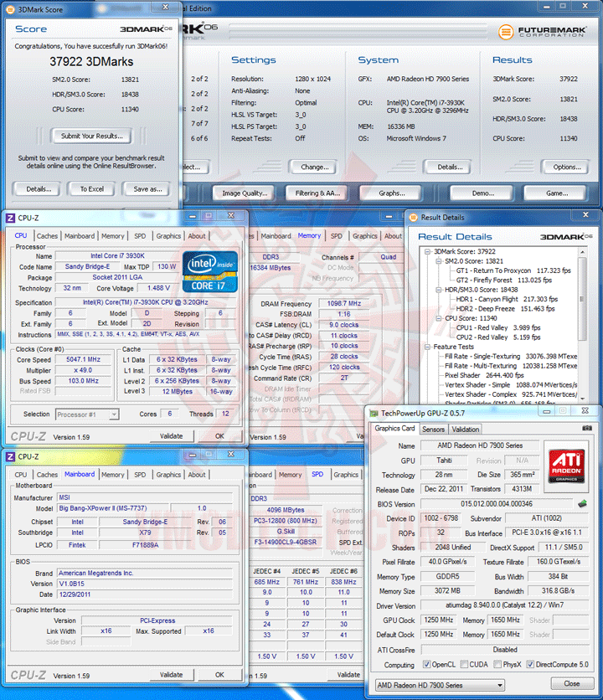Click the Demo button
The height and width of the screenshot is (700, 603).
click(x=483, y=193)
